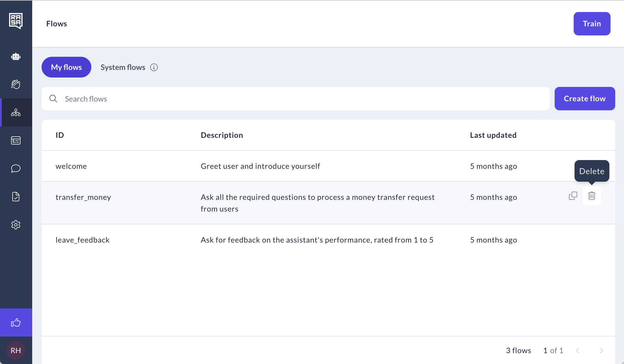This screenshot has width=624, height=364.
Task: Click the System flows info icon
Action: tap(154, 67)
